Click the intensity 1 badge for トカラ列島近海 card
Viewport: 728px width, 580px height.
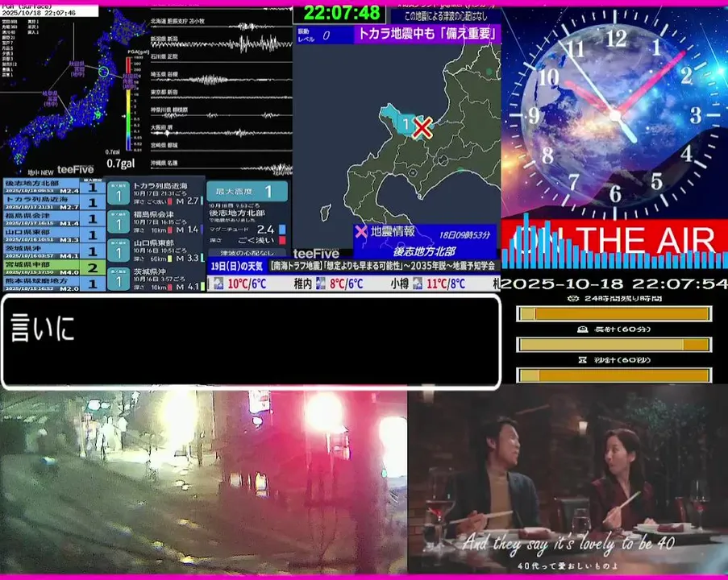tap(119, 193)
